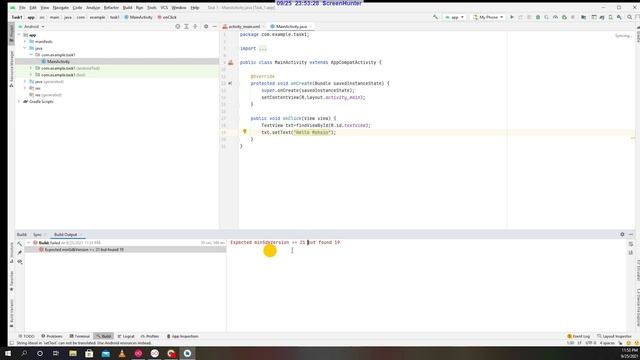
Task: Click the Windows Start button
Action: (8, 353)
